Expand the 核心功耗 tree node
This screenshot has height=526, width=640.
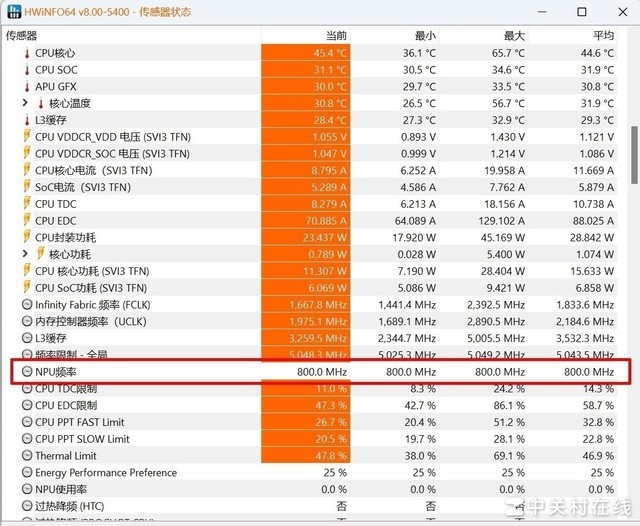pos(25,254)
